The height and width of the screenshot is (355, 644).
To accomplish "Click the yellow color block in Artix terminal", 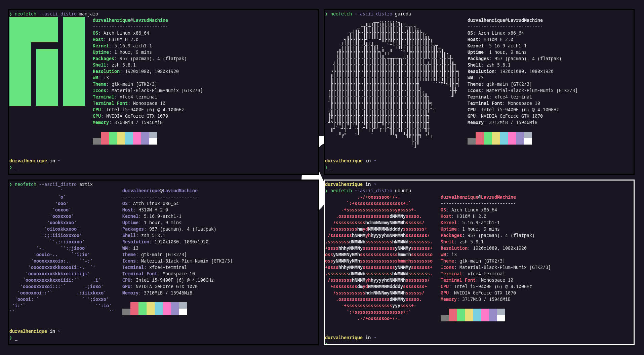I will point(151,309).
